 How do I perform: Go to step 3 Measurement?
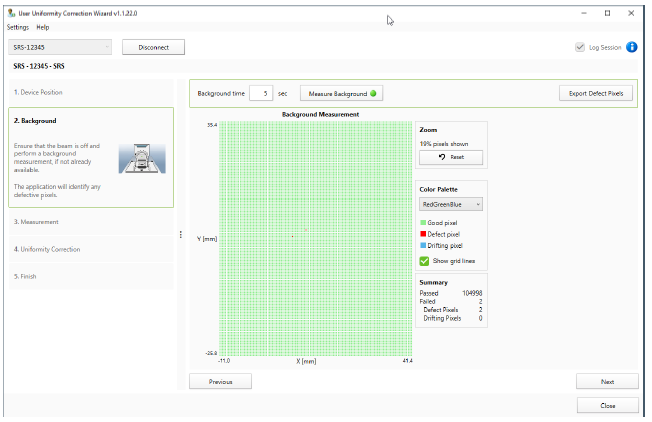(91, 222)
